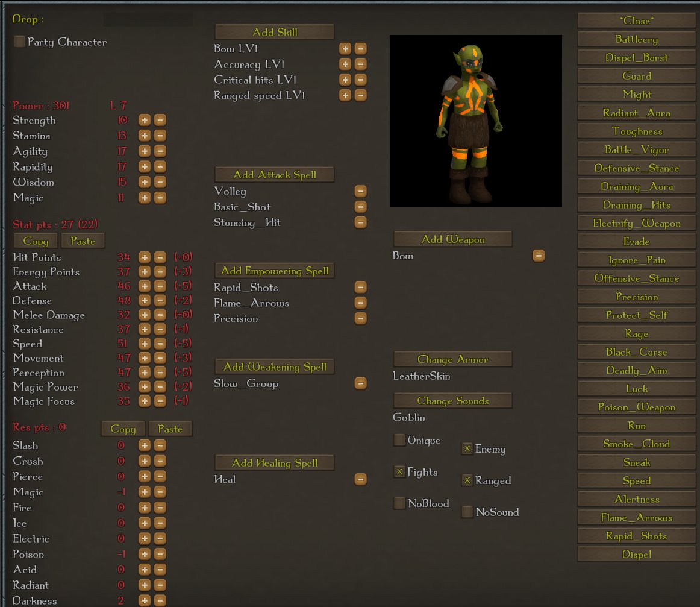Remove the Volley attack spell

360,191
